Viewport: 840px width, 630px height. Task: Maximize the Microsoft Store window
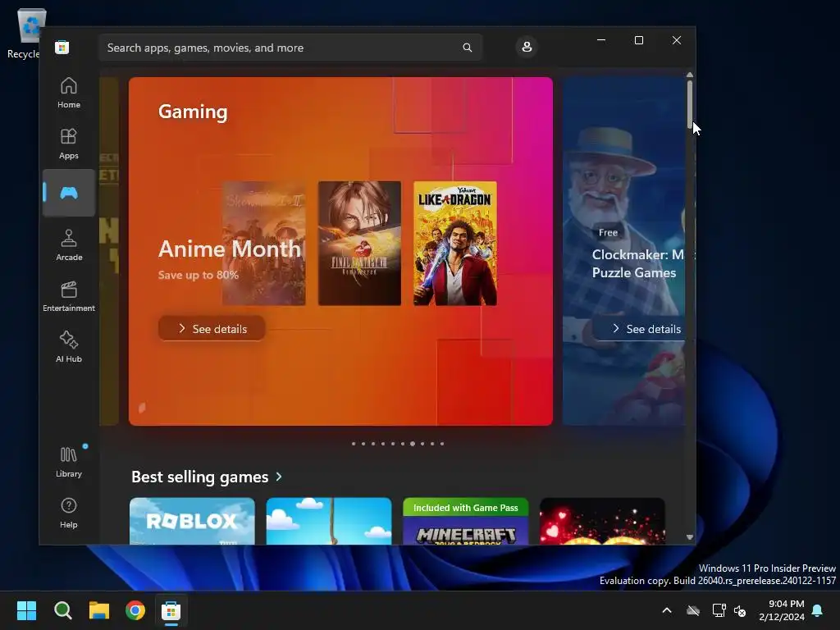638,40
